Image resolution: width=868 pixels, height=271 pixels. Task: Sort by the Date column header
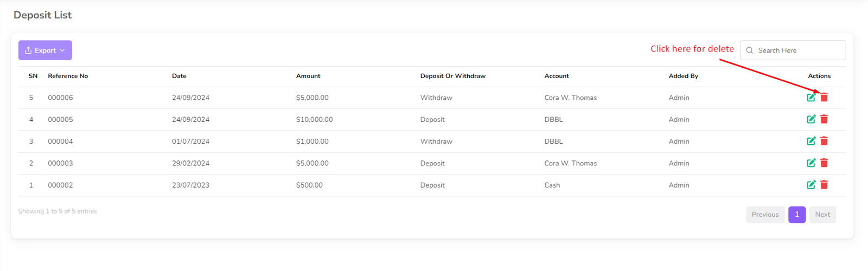(179, 76)
